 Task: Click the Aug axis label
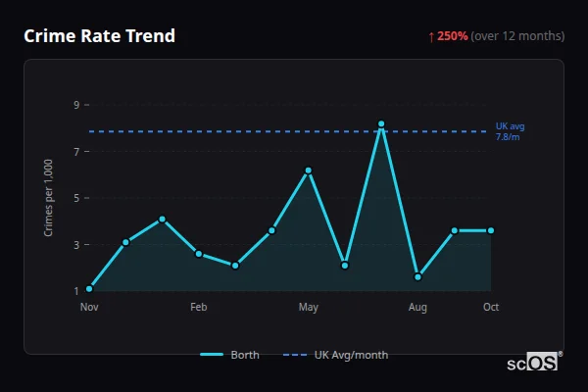(x=417, y=308)
